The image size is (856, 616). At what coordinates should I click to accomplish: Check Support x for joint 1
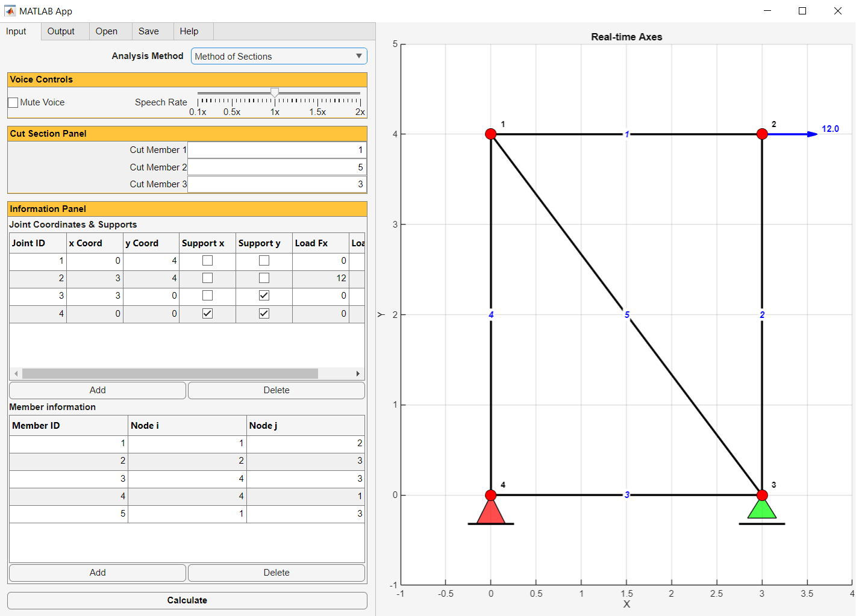pos(207,261)
